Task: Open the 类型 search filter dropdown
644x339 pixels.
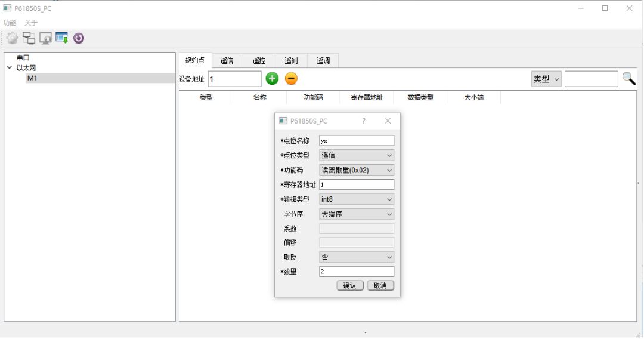Action: [x=546, y=79]
